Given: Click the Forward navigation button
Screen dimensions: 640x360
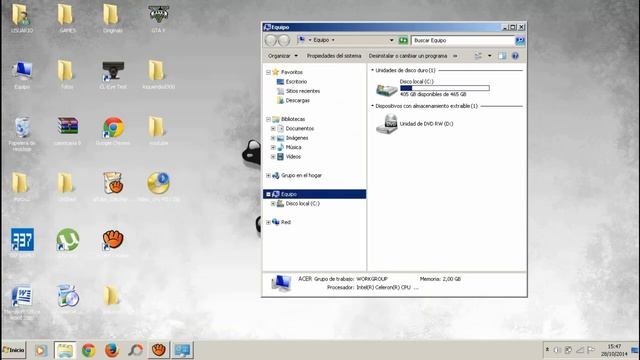Looking at the screenshot, I should [284, 40].
